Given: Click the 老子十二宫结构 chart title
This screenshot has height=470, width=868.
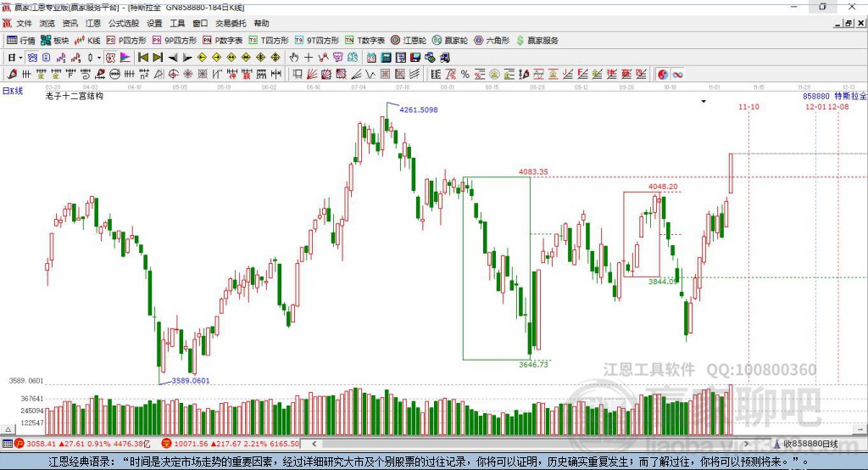Looking at the screenshot, I should (x=75, y=96).
